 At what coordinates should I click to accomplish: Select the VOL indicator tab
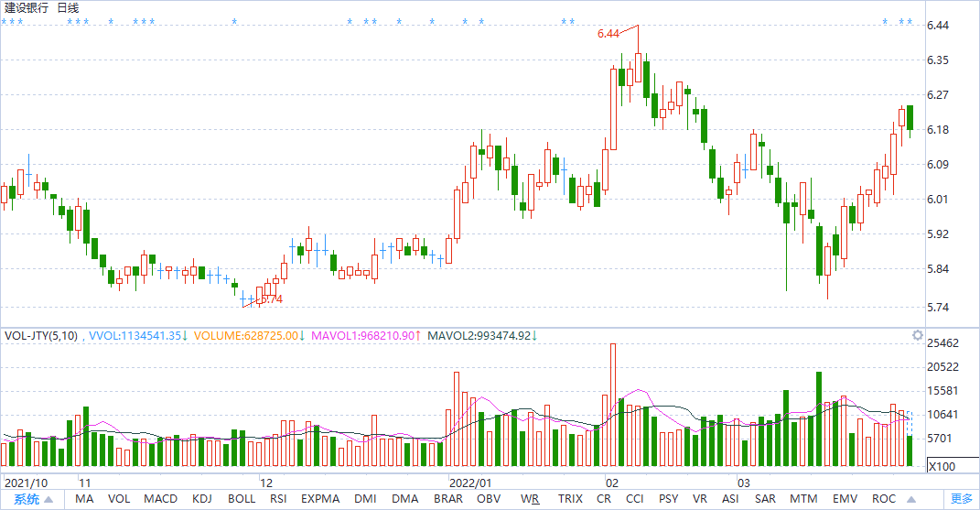pyautogui.click(x=119, y=499)
